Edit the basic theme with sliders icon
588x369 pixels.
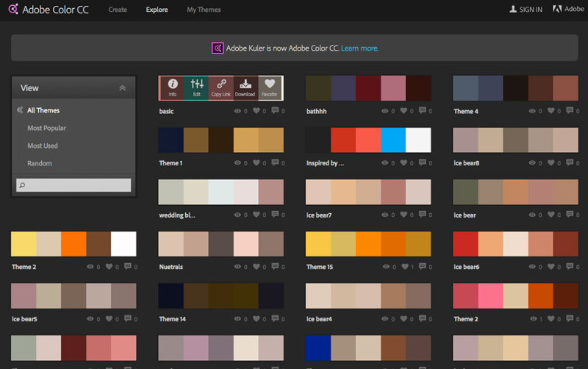[x=196, y=87]
